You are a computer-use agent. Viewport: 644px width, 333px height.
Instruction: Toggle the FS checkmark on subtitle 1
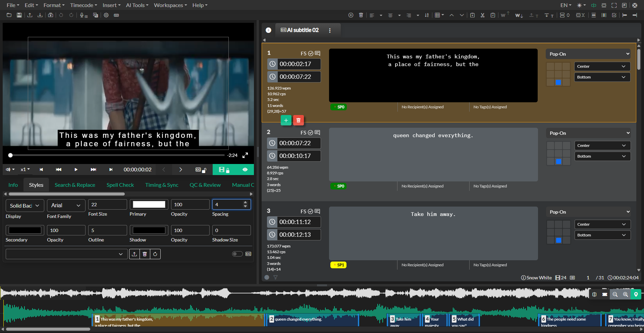pyautogui.click(x=310, y=53)
